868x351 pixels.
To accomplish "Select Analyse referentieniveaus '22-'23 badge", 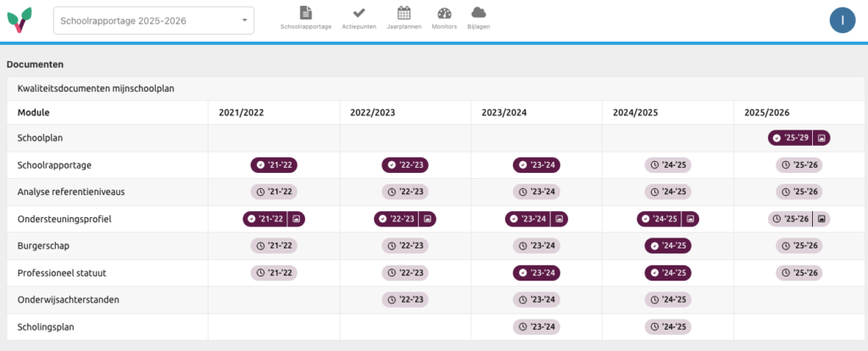I will pyautogui.click(x=404, y=192).
